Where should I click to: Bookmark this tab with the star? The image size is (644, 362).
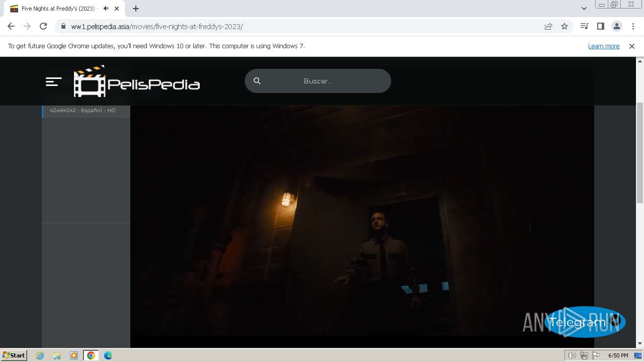pos(565,26)
